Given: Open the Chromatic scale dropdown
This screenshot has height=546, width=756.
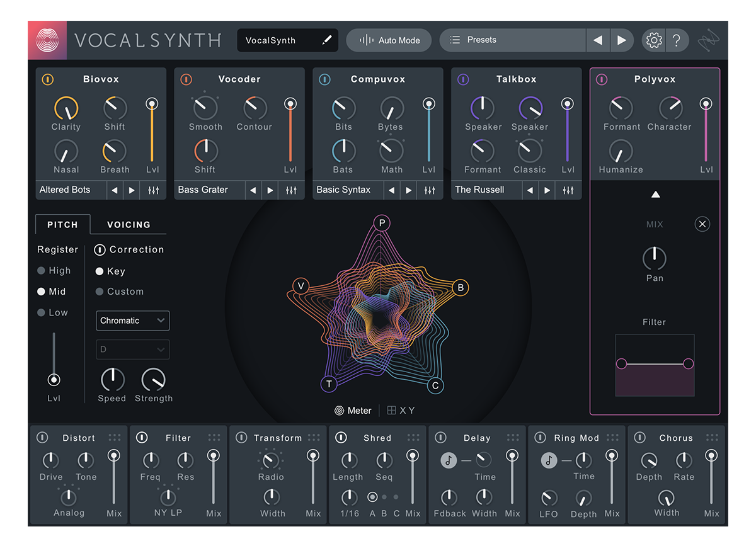Looking at the screenshot, I should pyautogui.click(x=133, y=321).
